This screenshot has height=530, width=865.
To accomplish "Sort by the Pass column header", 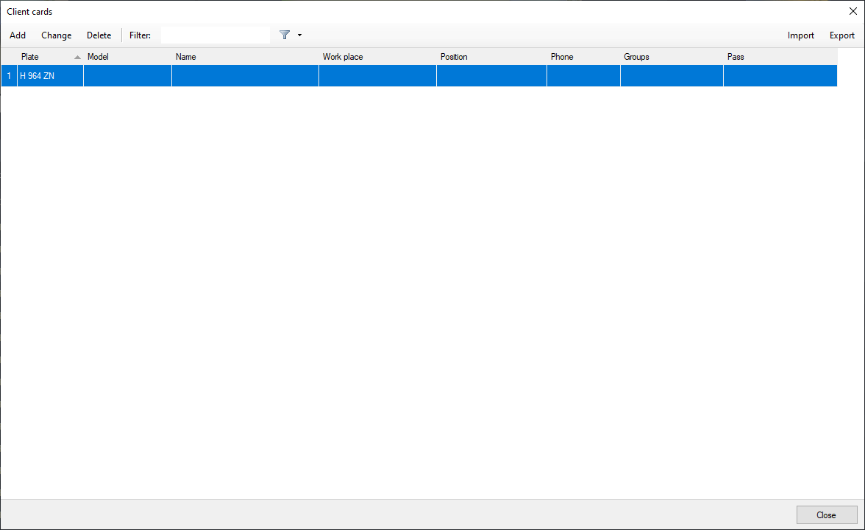I will 781,57.
